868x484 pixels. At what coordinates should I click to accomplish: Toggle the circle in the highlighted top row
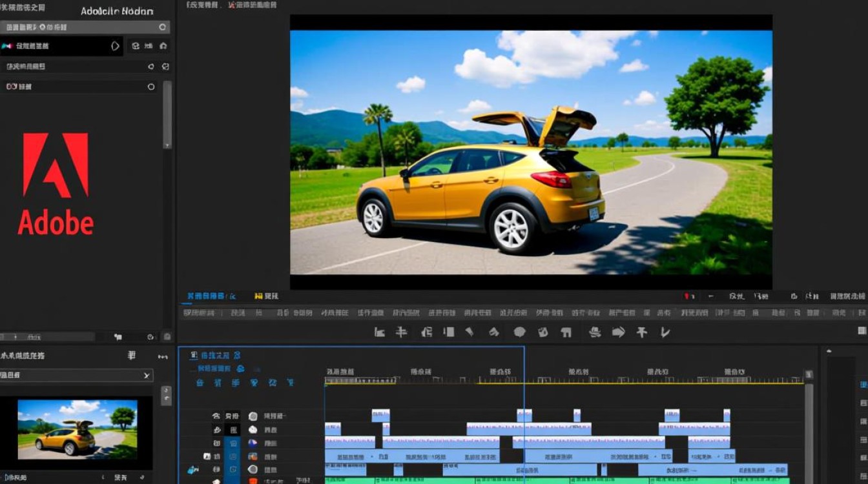click(x=163, y=27)
